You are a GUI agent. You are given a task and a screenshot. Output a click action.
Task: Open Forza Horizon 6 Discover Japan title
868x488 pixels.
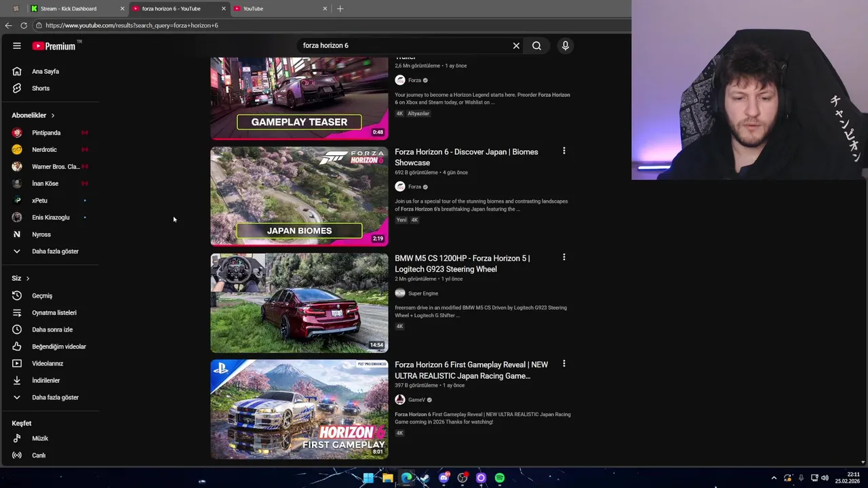[x=467, y=157]
